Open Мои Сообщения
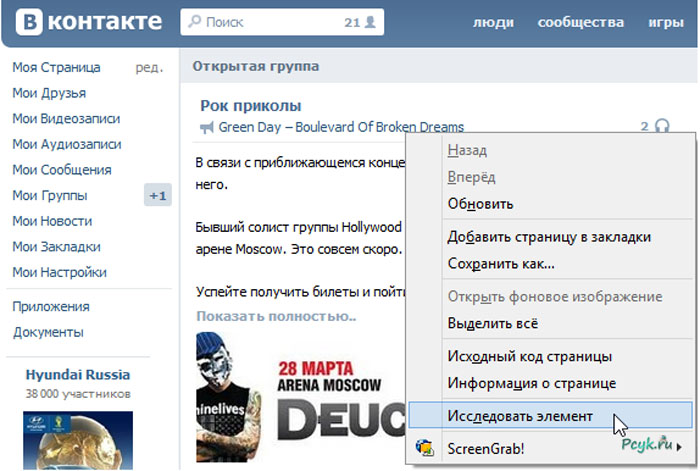 pyautogui.click(x=62, y=170)
